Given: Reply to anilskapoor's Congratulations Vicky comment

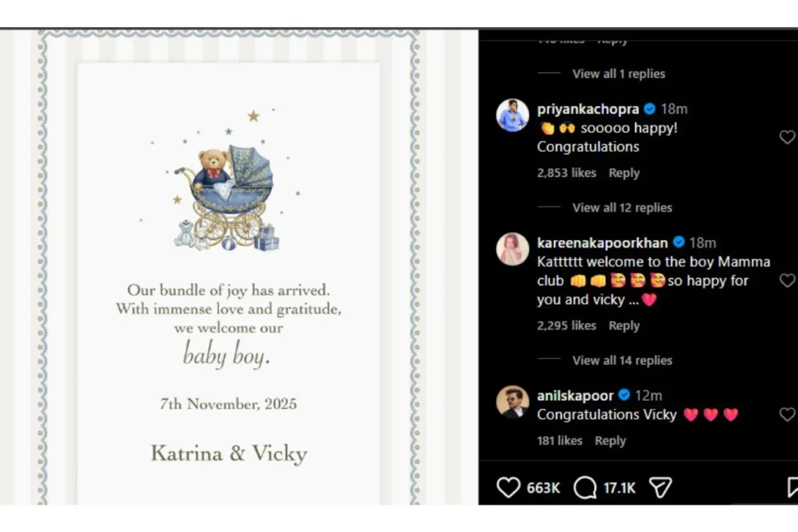Looking at the screenshot, I should click(x=610, y=440).
